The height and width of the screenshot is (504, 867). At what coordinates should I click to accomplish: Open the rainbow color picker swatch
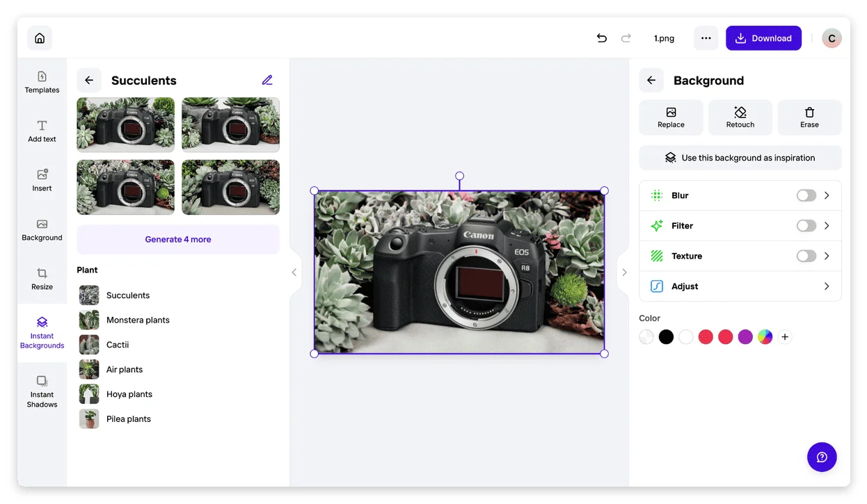(x=765, y=337)
